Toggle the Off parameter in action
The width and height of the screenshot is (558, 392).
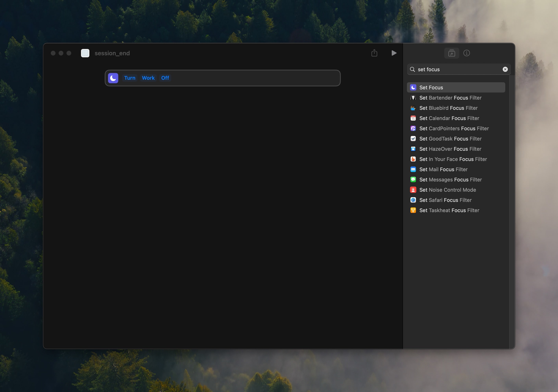pos(165,78)
